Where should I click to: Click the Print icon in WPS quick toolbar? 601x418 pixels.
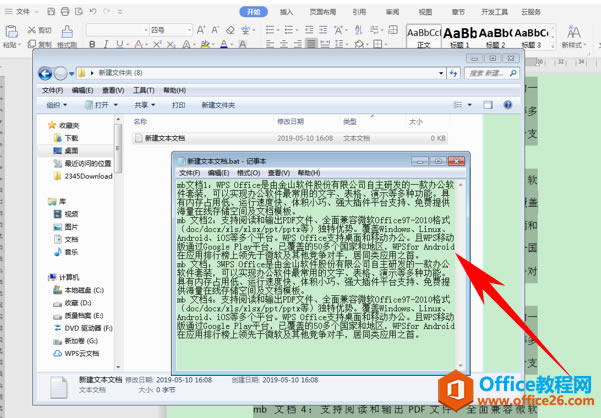click(x=65, y=11)
